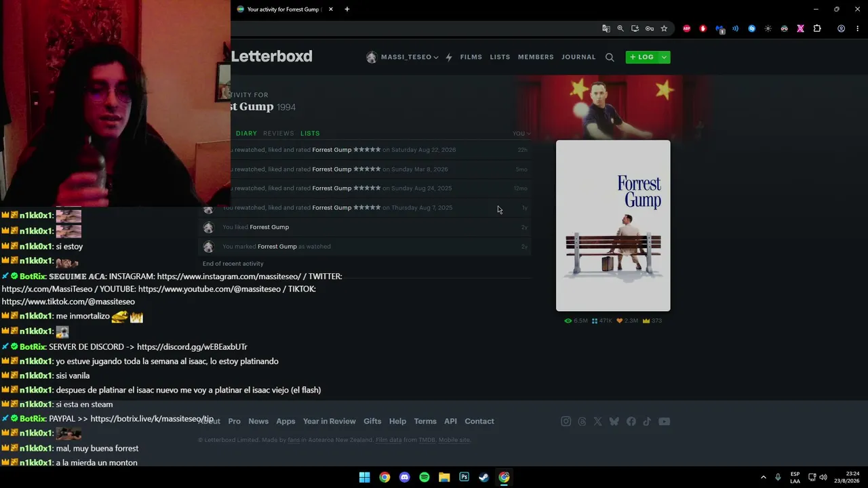Click the Google Translate icon in address bar

[x=606, y=28]
